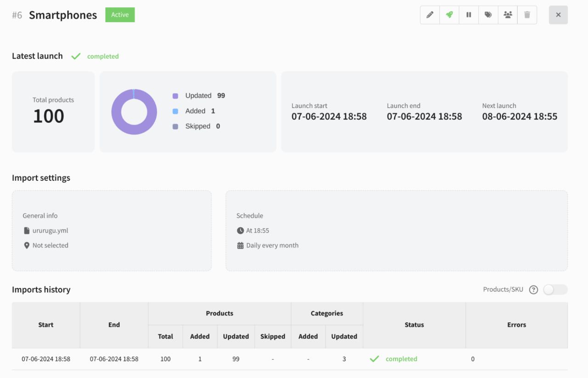Click the Launch end date value
Image resolution: width=588 pixels, height=378 pixels.
pos(424,116)
